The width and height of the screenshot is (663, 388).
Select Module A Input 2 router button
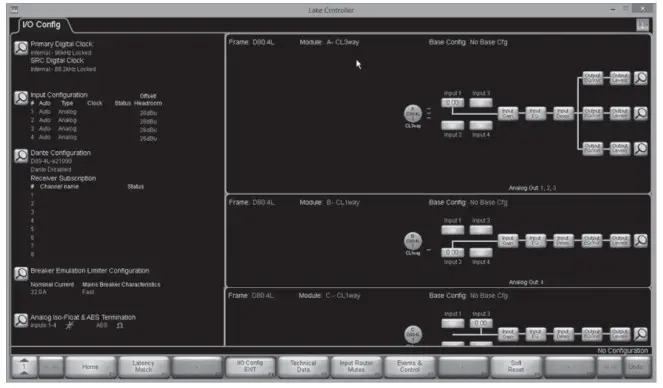[452, 125]
